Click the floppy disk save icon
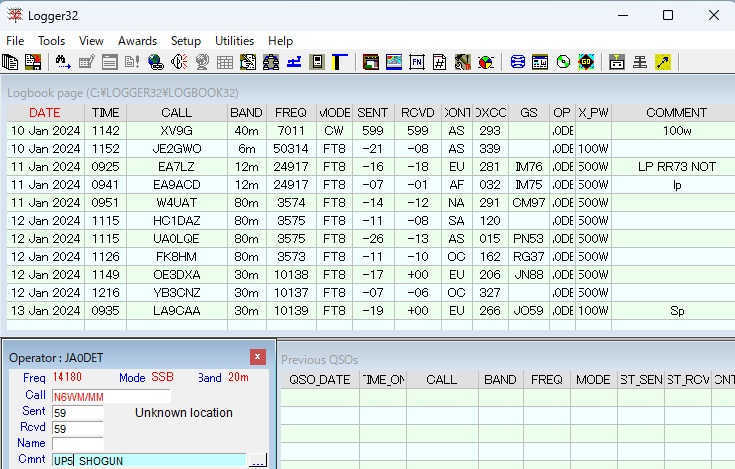735x469 pixels. 33,62
